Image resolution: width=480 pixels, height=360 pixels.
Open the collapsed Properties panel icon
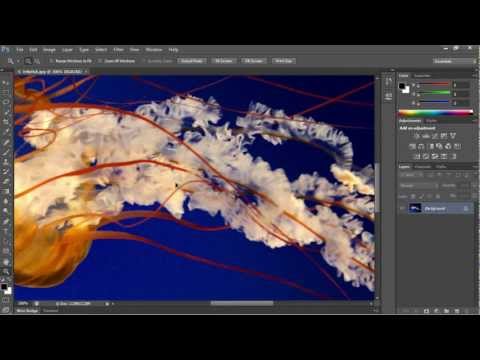click(x=388, y=96)
